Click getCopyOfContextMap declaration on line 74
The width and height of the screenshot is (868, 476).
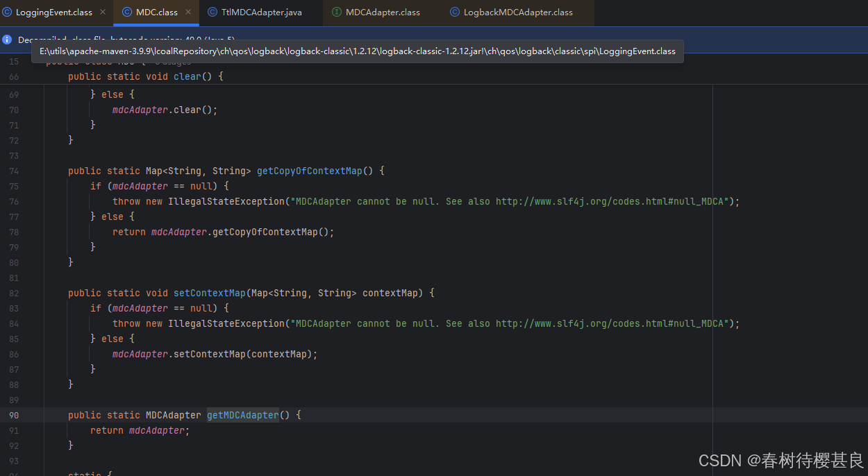310,171
